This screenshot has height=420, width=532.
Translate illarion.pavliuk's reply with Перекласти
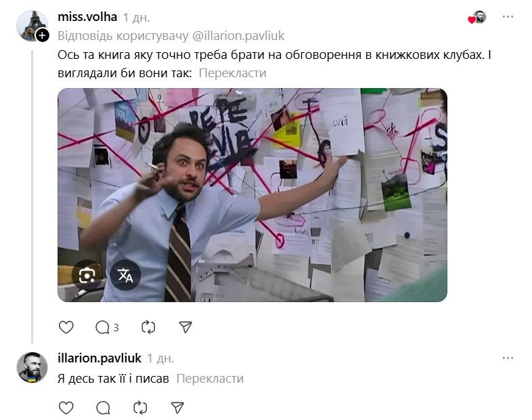(x=210, y=379)
